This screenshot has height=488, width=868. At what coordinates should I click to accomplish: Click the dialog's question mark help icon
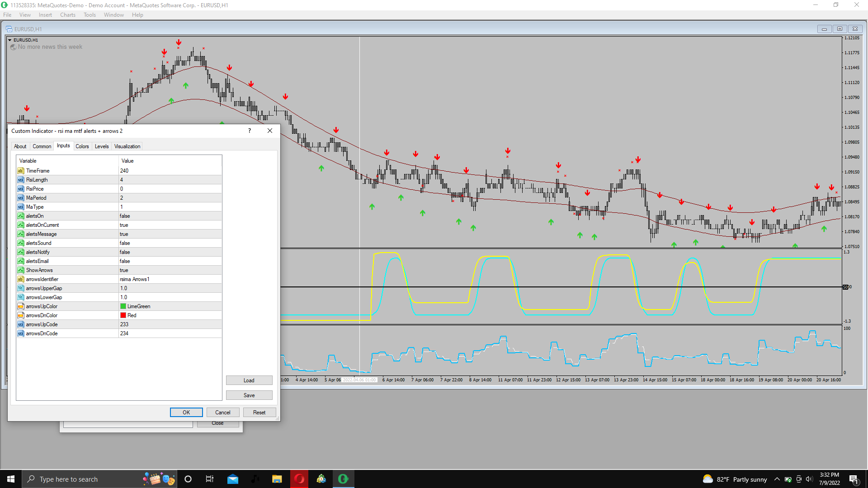[249, 131]
